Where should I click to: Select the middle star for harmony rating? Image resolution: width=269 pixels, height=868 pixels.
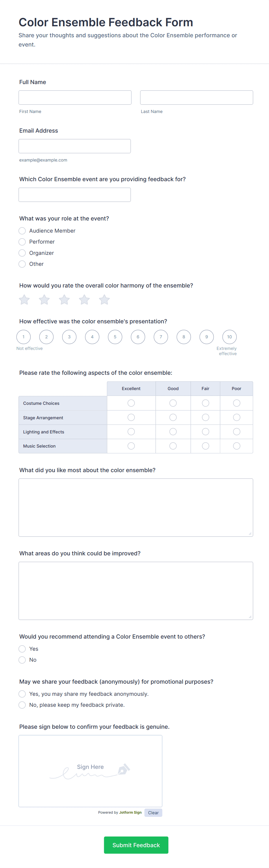(64, 299)
